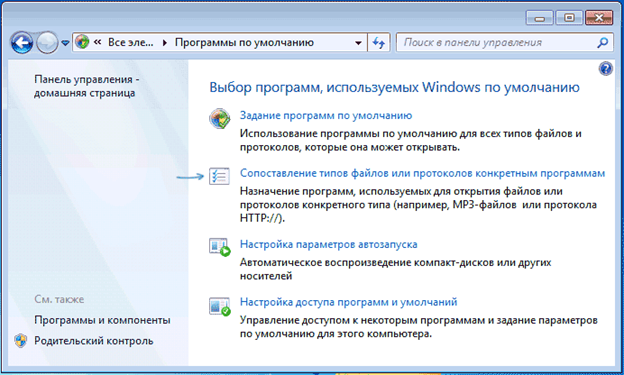Click the Forward navigation arrow button
The width and height of the screenshot is (624, 375).
[47, 42]
